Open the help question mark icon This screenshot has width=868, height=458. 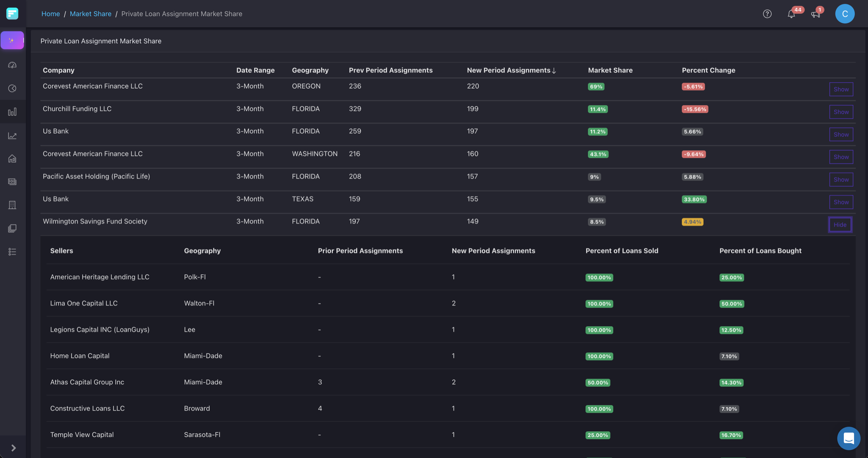(x=767, y=14)
